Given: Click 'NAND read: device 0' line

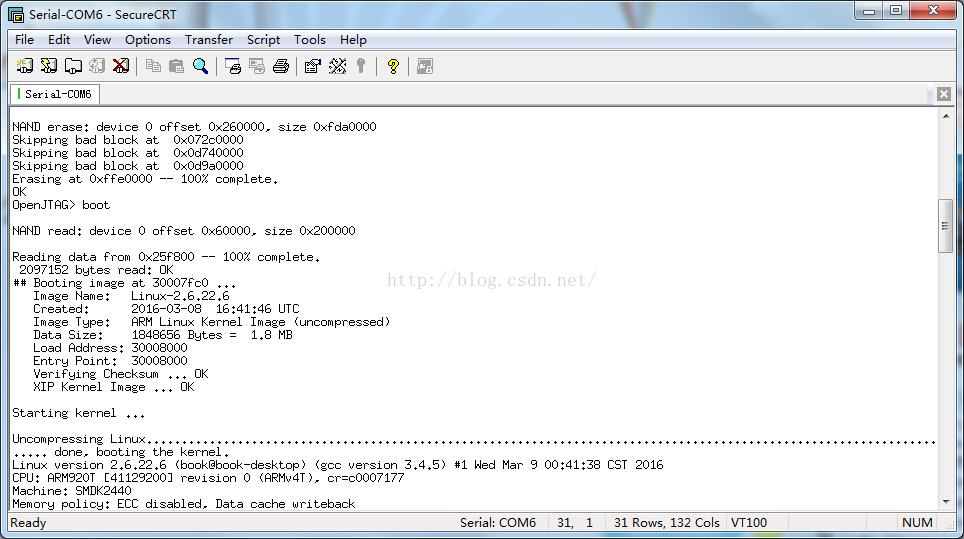Looking at the screenshot, I should coord(184,231).
